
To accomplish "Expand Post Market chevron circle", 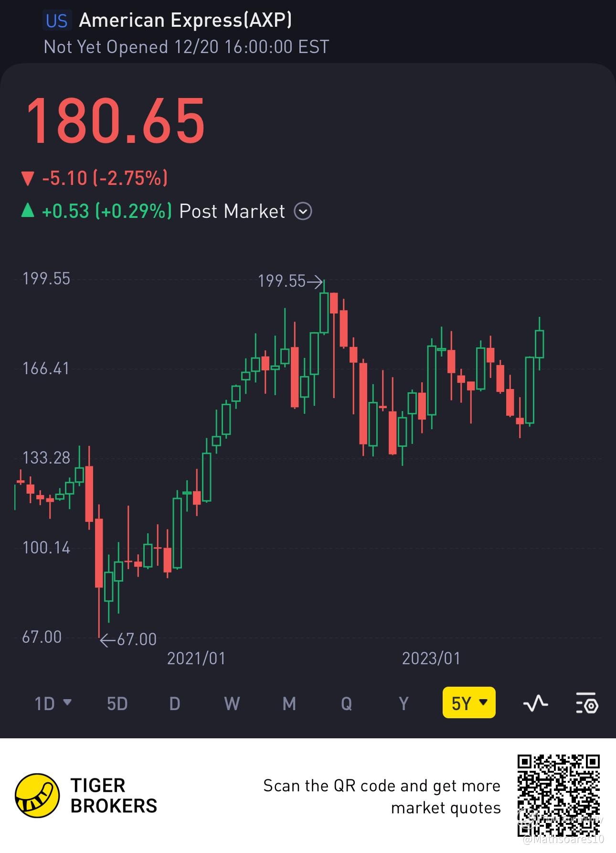I will [x=303, y=211].
